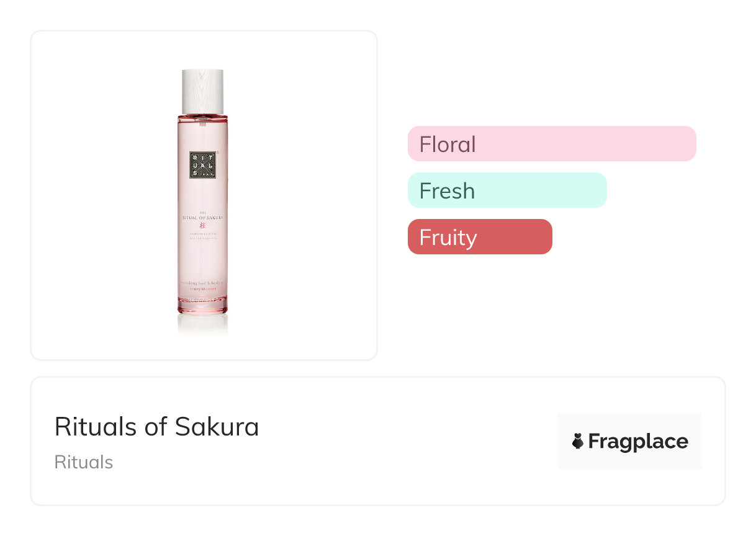Open the Fragplace wordmark link
This screenshot has height=536, width=756.
[x=638, y=441]
